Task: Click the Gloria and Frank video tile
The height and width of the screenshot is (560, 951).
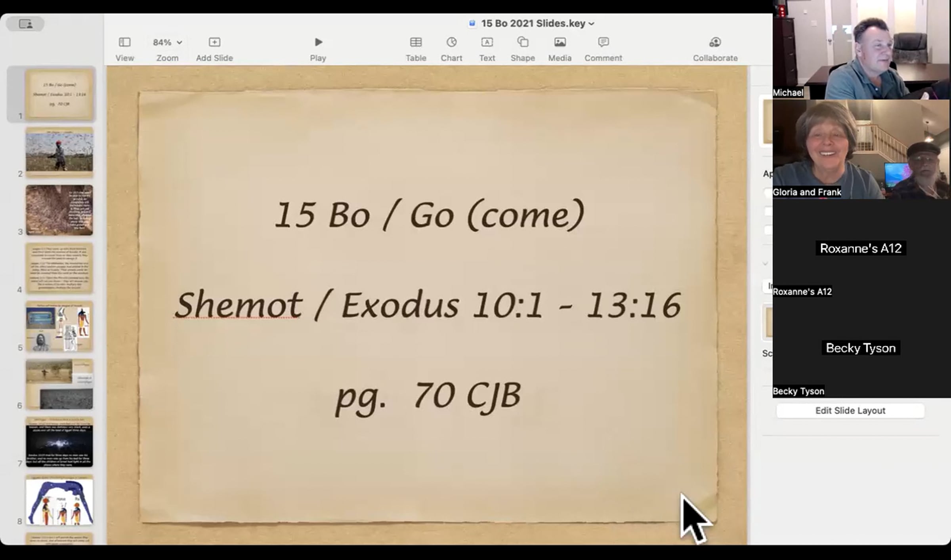Action: tap(861, 149)
